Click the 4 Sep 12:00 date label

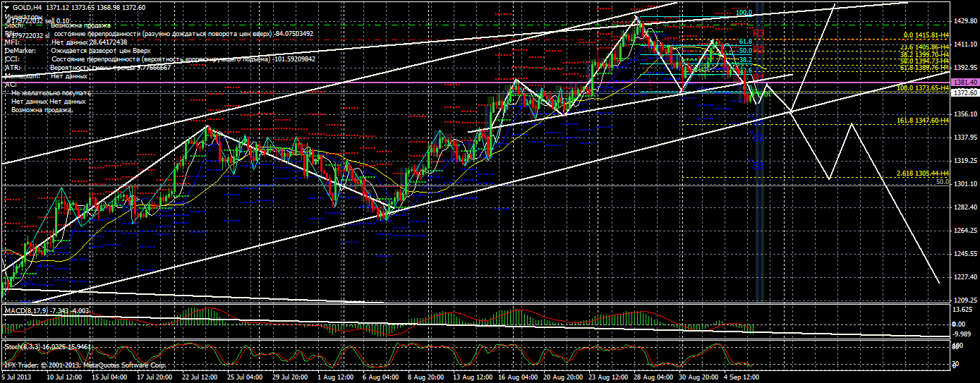742,378
